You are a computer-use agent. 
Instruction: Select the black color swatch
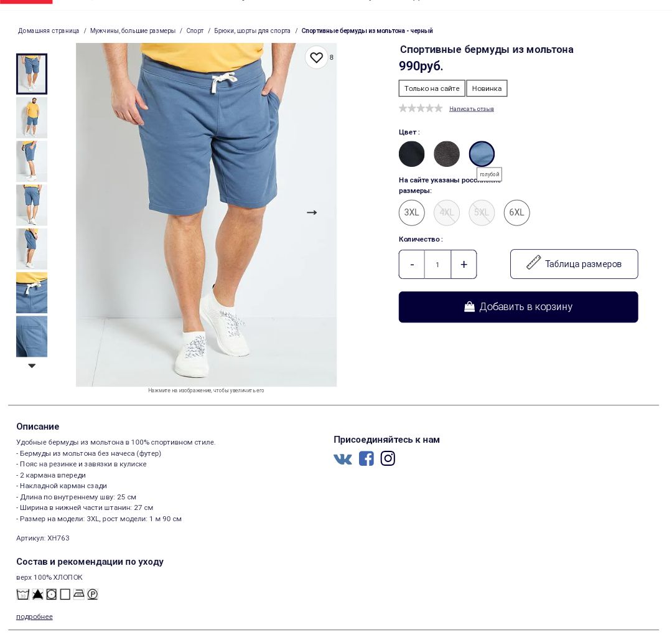tap(411, 154)
